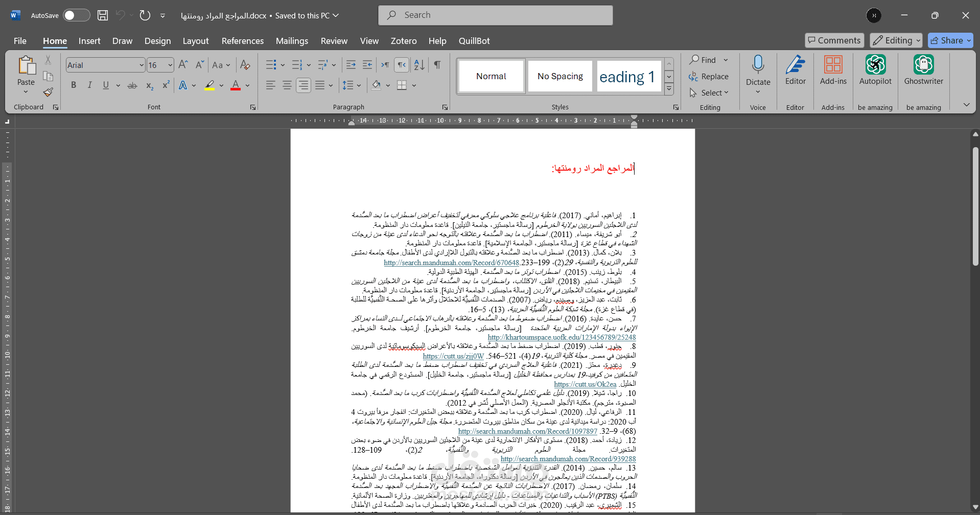Launch the Ghostwriter add-in
Image resolution: width=980 pixels, height=515 pixels.
923,71
